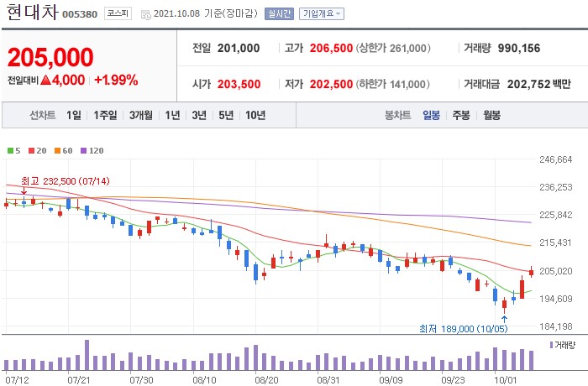Click the red 20-day moving average swatch

pyautogui.click(x=32, y=151)
